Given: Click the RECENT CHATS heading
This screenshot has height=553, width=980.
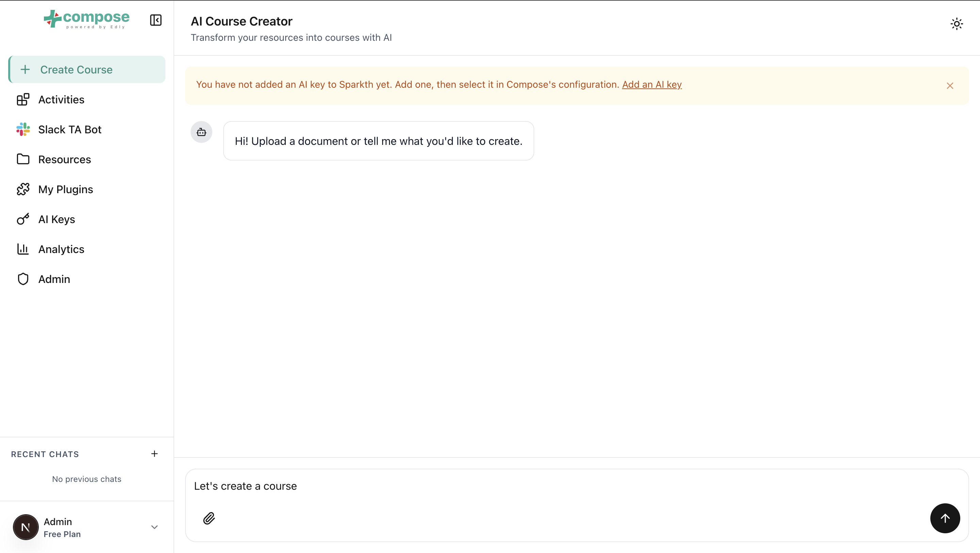Looking at the screenshot, I should tap(45, 454).
